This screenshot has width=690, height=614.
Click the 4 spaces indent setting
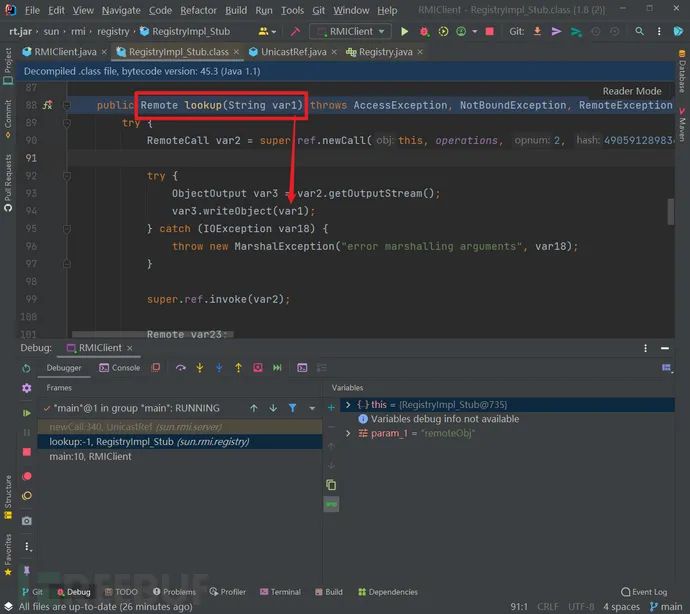[621, 607]
